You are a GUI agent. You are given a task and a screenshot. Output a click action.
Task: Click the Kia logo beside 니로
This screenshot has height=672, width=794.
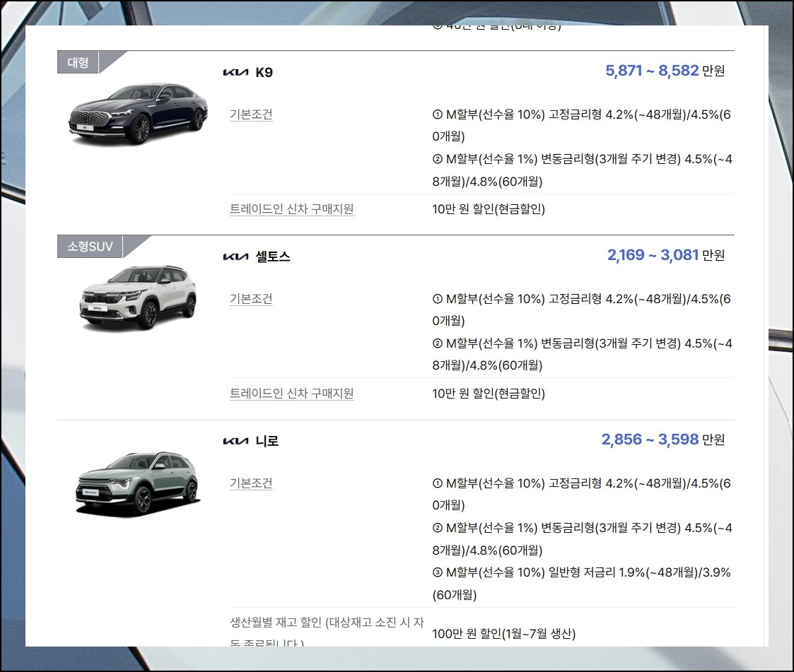pos(235,441)
